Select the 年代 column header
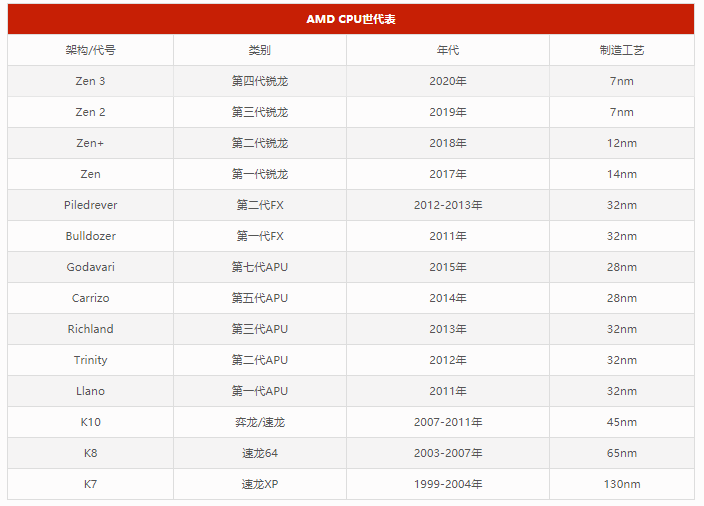704x506 pixels. [x=447, y=50]
